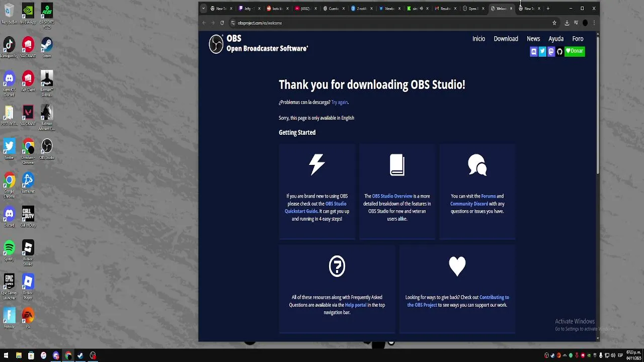Click the Chrome profile avatar
This screenshot has height=362, width=644.
(585, 23)
